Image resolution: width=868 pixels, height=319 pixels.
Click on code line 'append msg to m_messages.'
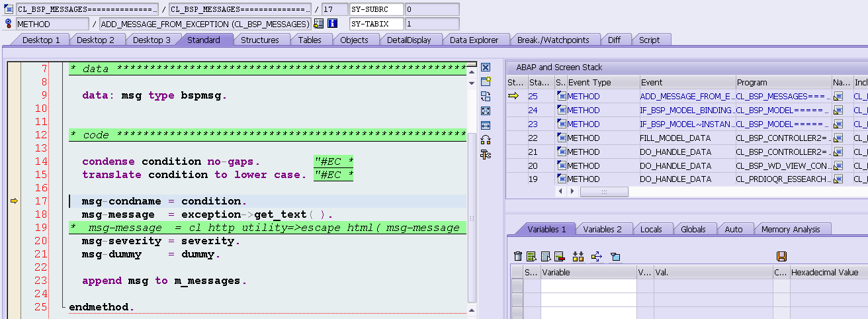(164, 281)
